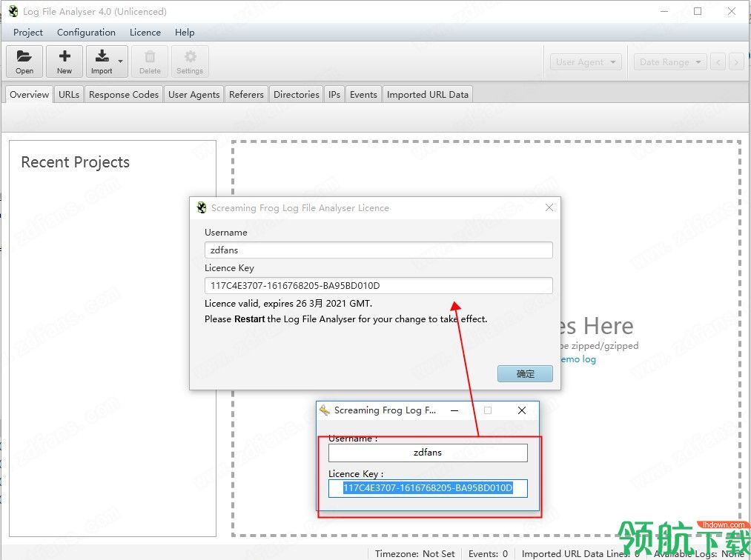Open a project with the Open toolbar button
This screenshot has height=560, width=751.
(x=24, y=61)
